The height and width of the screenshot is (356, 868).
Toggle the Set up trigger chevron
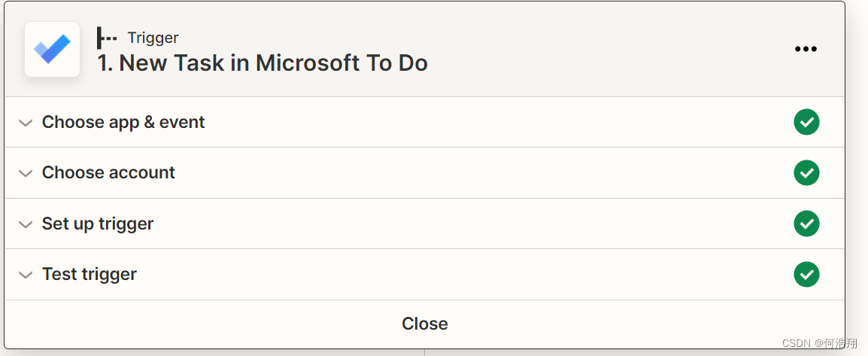click(x=26, y=224)
